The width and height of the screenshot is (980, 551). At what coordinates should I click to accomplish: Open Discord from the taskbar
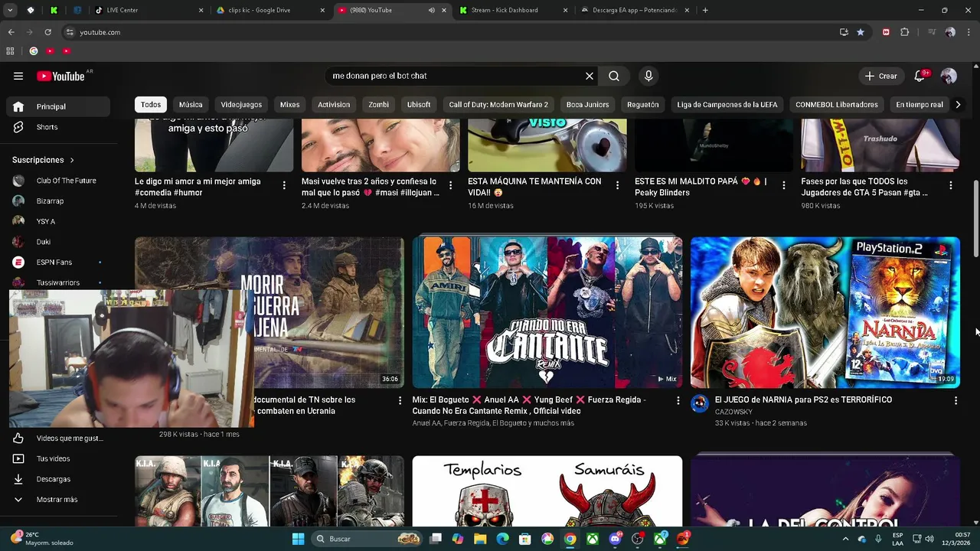[x=615, y=539]
